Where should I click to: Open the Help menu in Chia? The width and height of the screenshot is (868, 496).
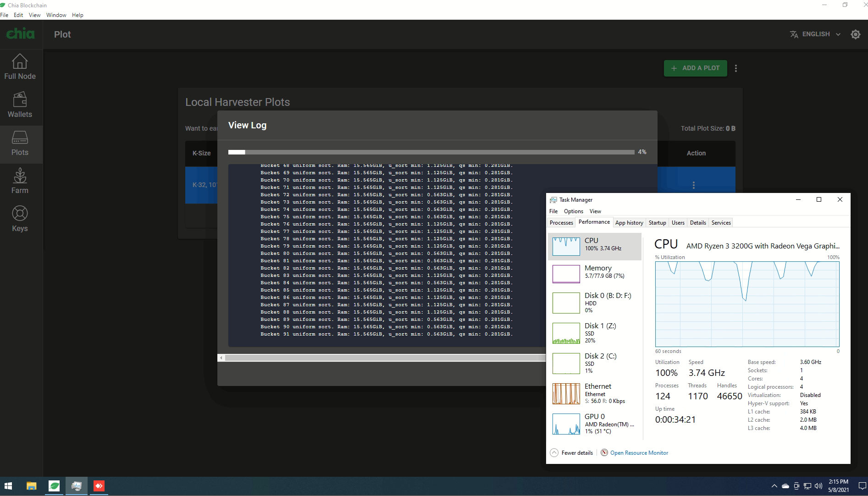pyautogui.click(x=78, y=15)
